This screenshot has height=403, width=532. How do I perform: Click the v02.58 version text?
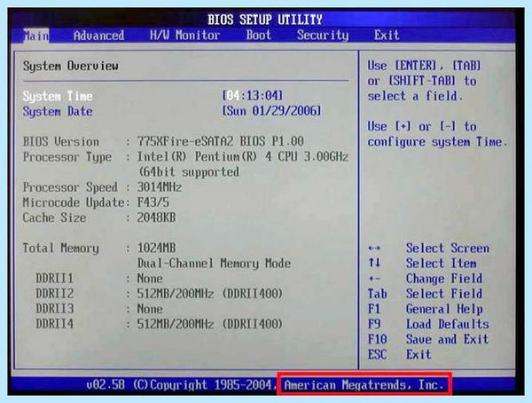point(106,385)
